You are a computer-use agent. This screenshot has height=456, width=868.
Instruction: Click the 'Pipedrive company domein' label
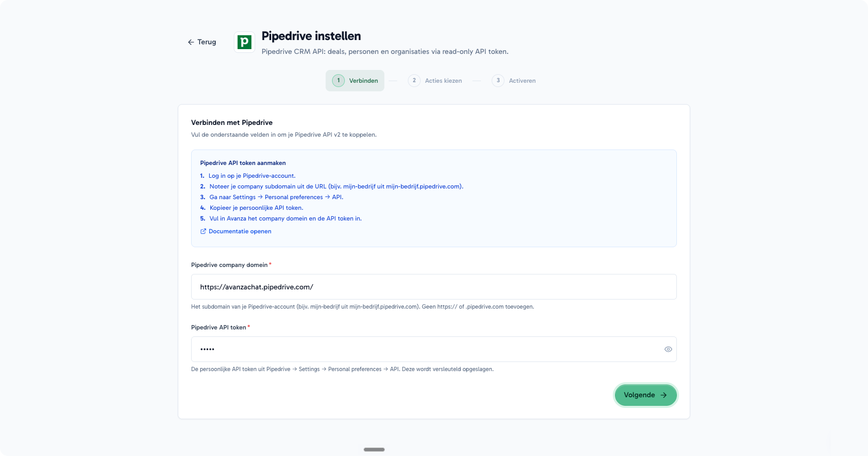230,265
